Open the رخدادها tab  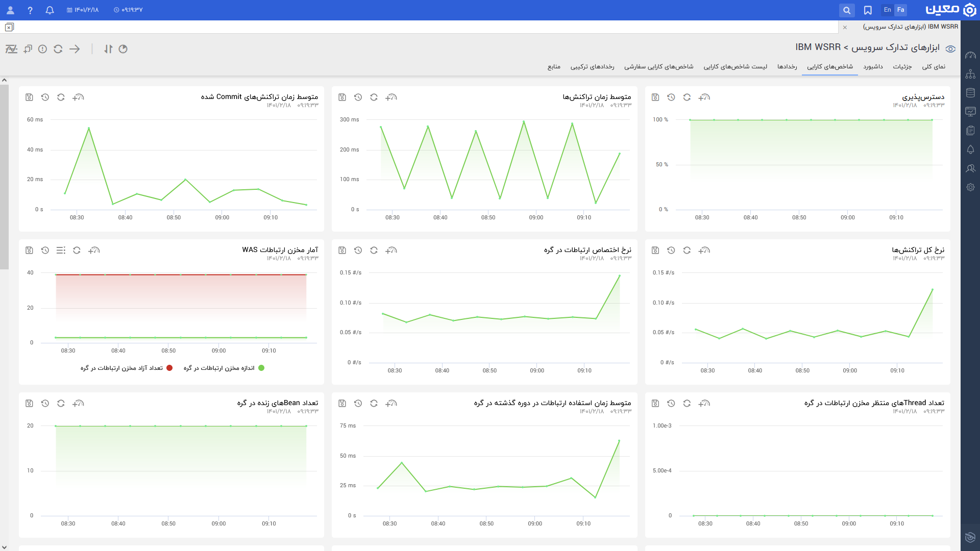tap(787, 67)
